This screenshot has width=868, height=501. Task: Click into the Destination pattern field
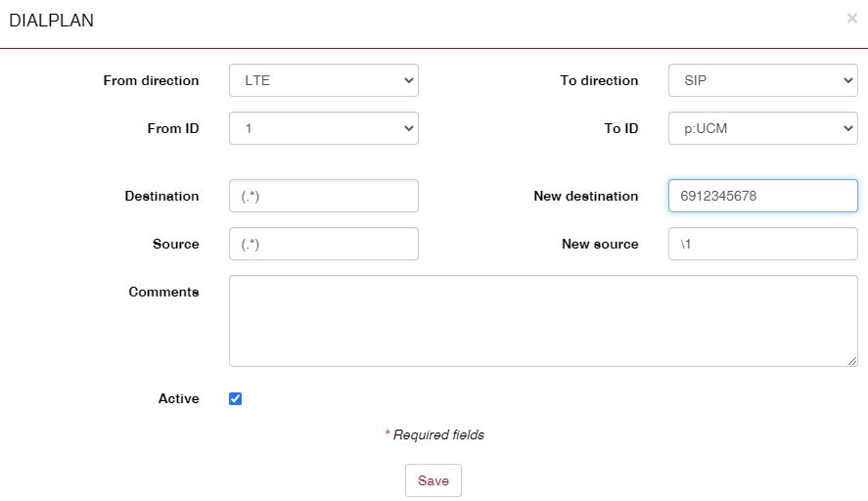click(x=323, y=196)
